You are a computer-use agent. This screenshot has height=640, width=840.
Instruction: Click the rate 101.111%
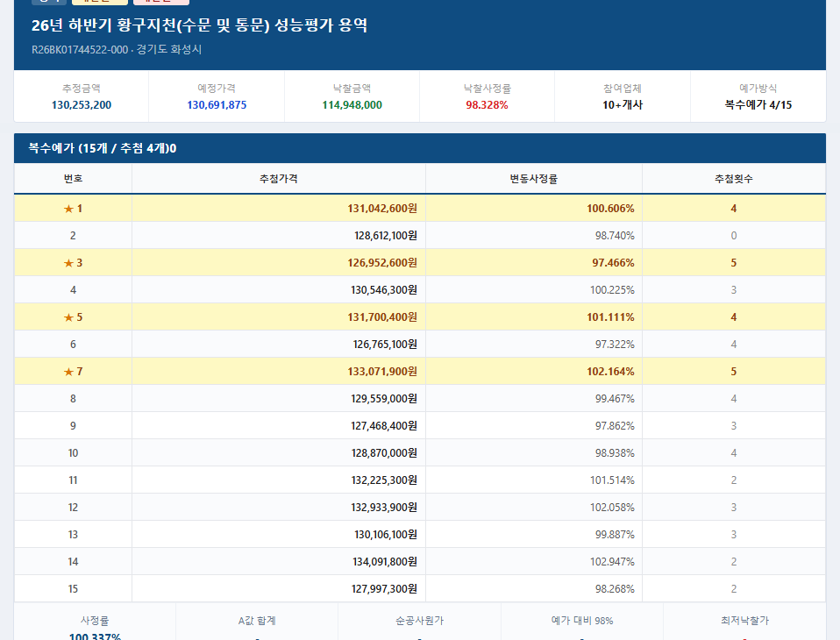[611, 317]
